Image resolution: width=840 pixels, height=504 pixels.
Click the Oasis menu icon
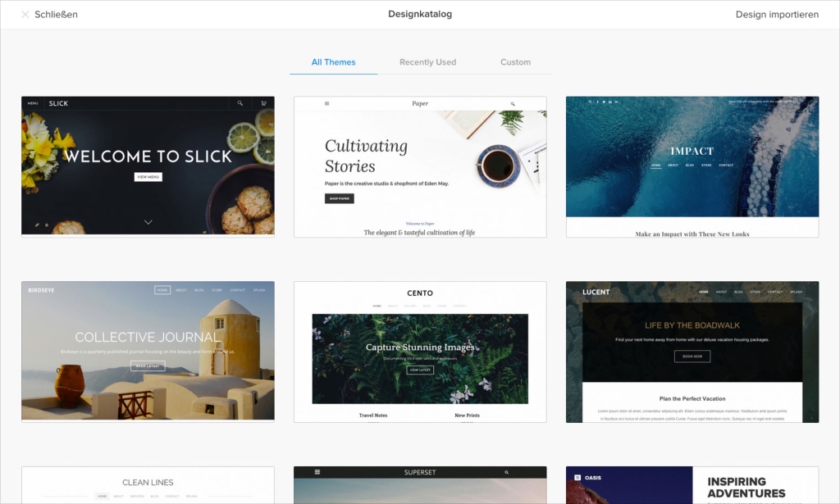coord(577,478)
